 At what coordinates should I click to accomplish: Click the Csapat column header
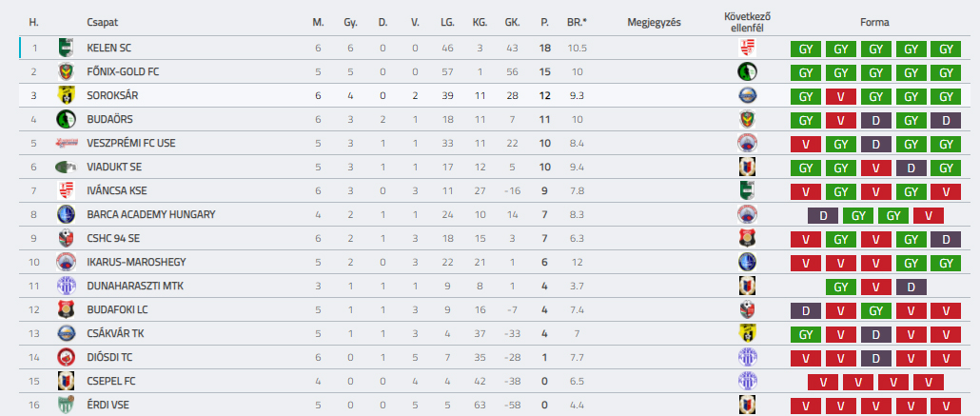click(x=102, y=22)
